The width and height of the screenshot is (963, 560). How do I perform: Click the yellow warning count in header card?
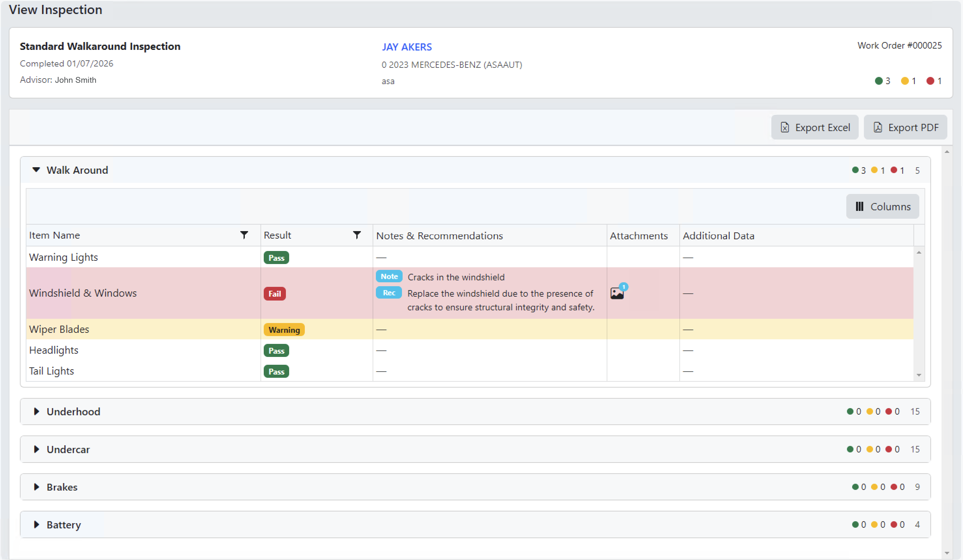pos(908,81)
